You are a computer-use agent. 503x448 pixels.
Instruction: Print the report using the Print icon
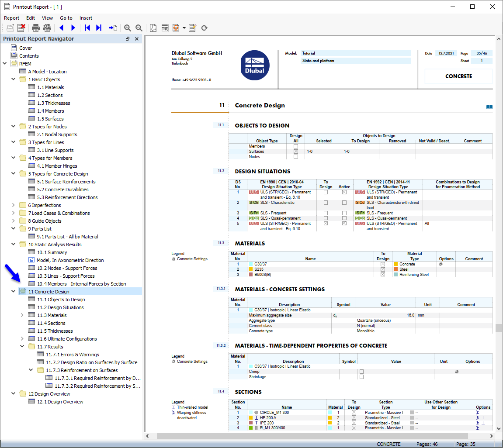click(x=35, y=28)
